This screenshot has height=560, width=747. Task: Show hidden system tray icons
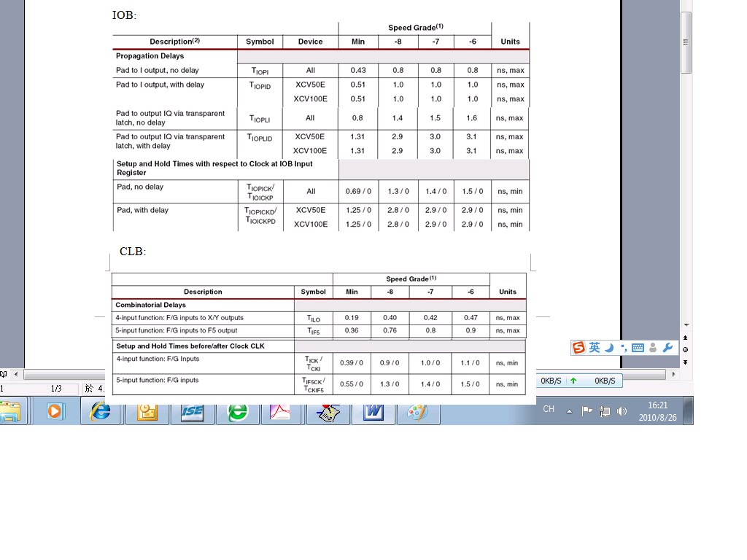pyautogui.click(x=569, y=411)
